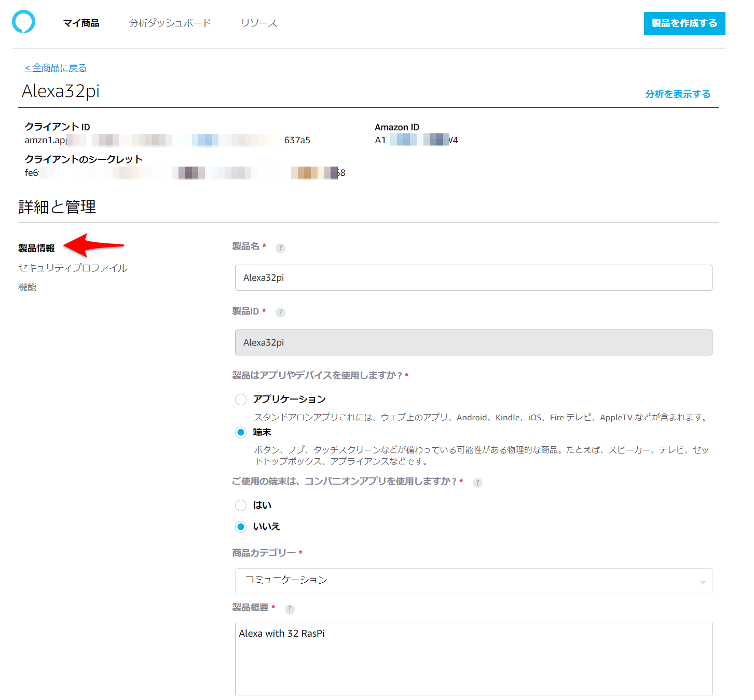
Task: Open help icon beside コンパニオンアプリ question
Action: (477, 483)
